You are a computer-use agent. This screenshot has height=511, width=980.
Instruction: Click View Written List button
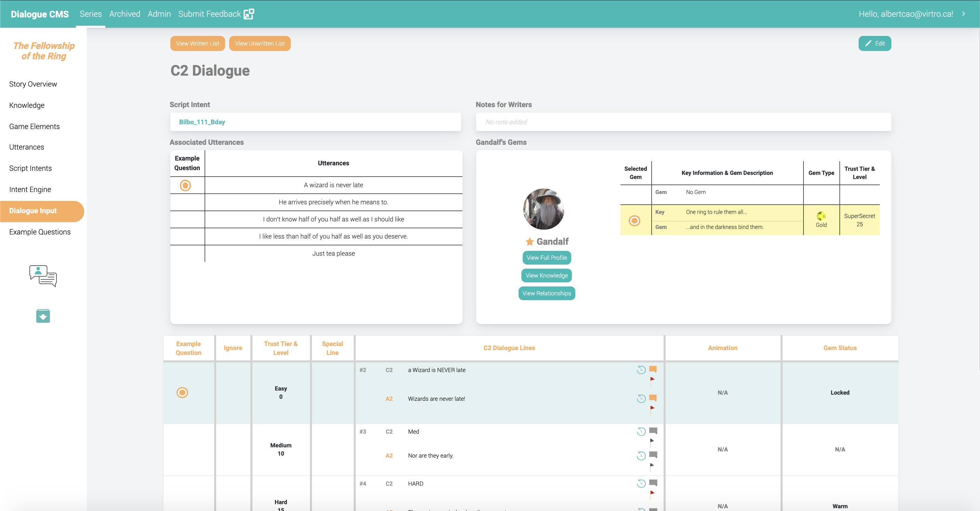tap(197, 43)
